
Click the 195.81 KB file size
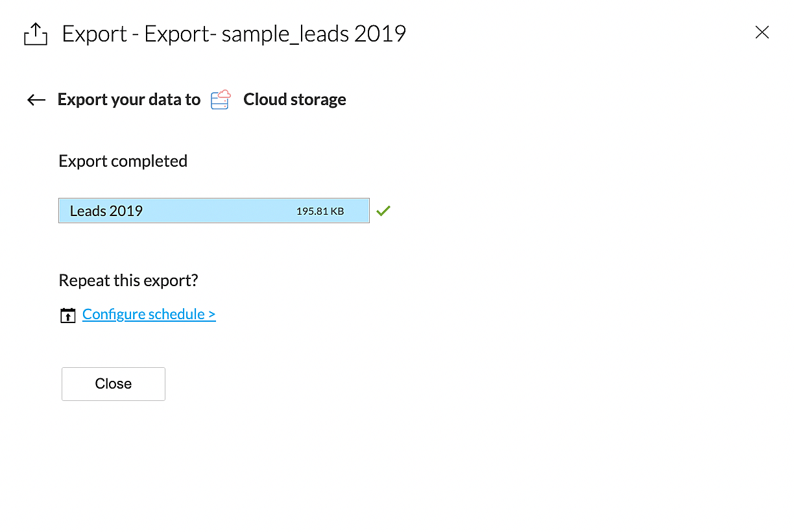(320, 212)
